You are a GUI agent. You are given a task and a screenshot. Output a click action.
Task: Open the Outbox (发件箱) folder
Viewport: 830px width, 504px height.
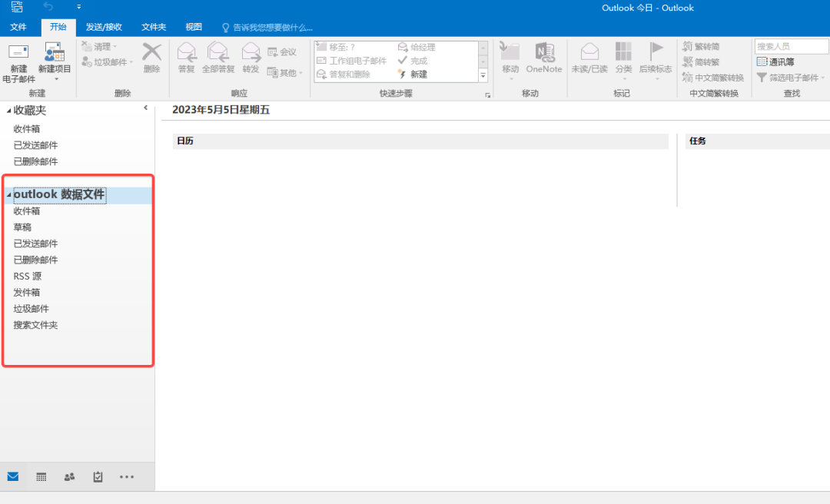(26, 292)
